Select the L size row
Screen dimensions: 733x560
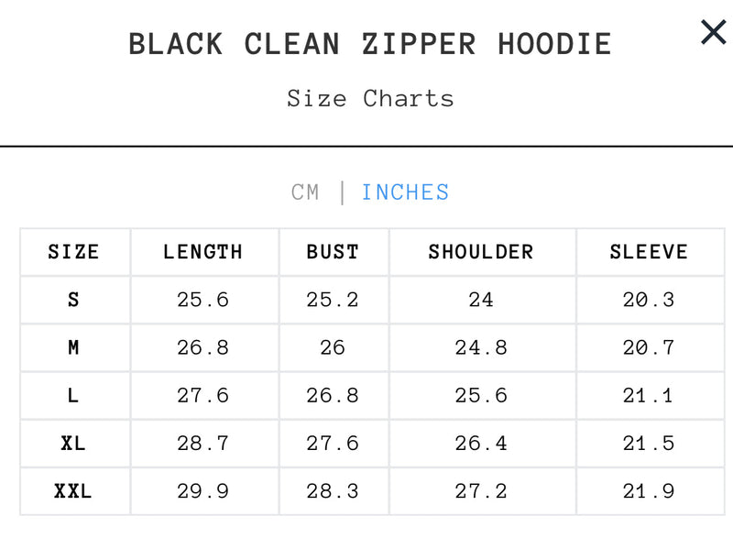(73, 396)
